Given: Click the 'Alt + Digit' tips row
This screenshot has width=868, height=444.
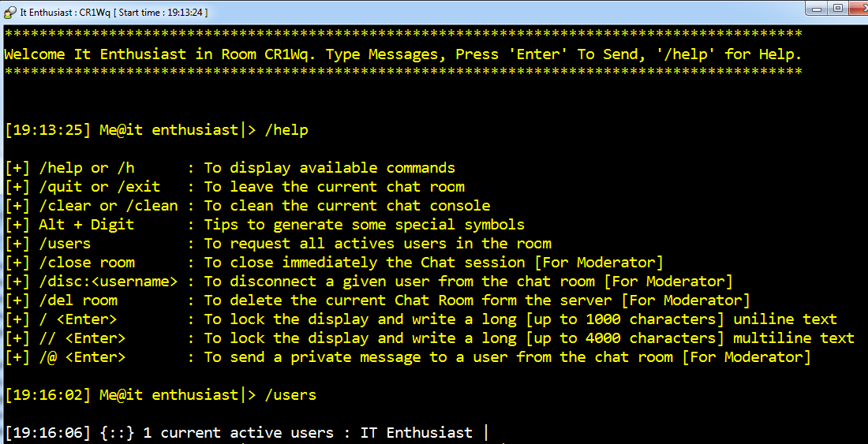Looking at the screenshot, I should coord(264,225).
